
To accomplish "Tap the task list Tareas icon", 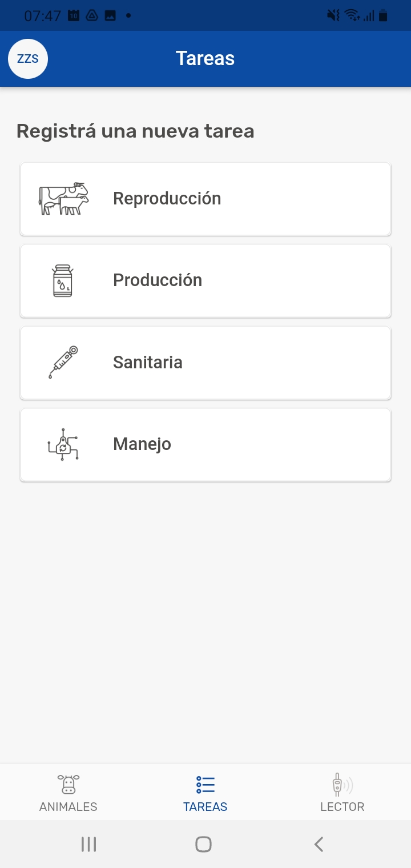I will point(205,784).
